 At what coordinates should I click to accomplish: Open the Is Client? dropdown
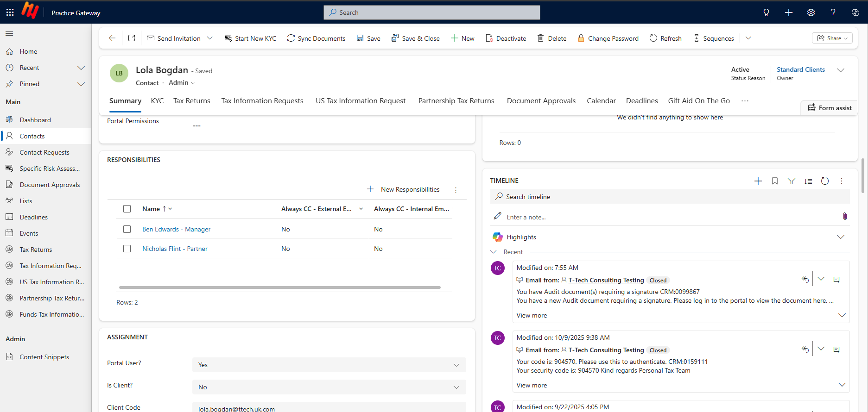coord(329,387)
